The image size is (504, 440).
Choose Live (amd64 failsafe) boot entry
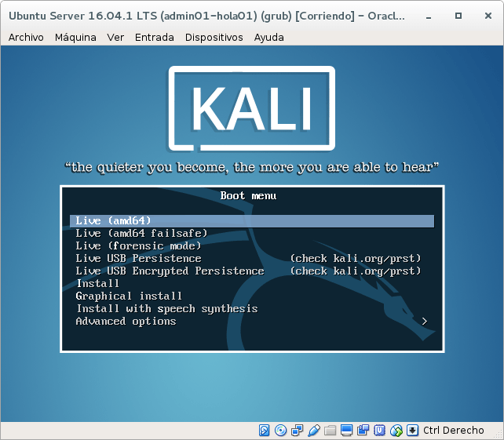pos(252,234)
